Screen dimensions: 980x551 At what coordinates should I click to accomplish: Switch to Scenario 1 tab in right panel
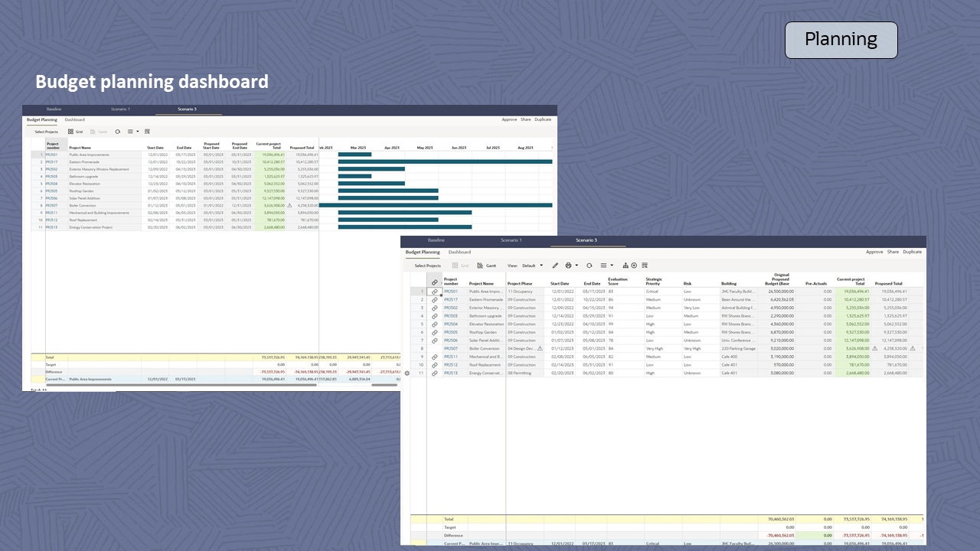pyautogui.click(x=511, y=240)
